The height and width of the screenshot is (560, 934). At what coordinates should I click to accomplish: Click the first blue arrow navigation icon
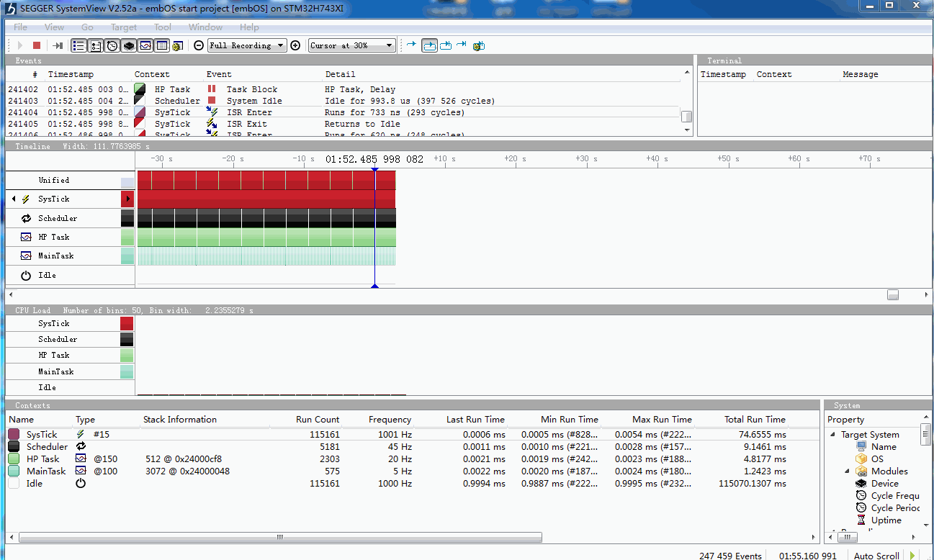411,45
